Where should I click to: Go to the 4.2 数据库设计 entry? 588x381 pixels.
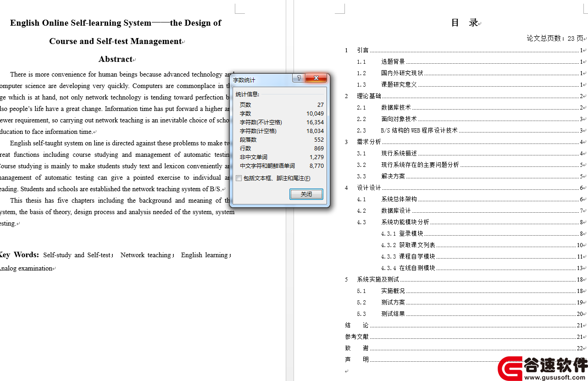[470, 211]
